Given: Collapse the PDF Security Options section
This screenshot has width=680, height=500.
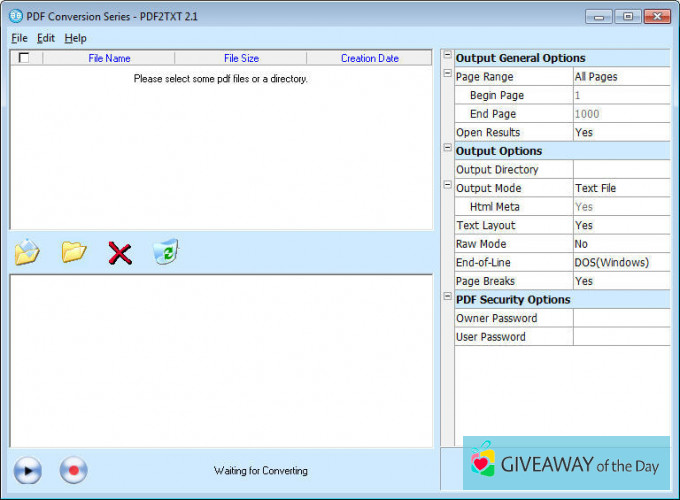Looking at the screenshot, I should (447, 299).
